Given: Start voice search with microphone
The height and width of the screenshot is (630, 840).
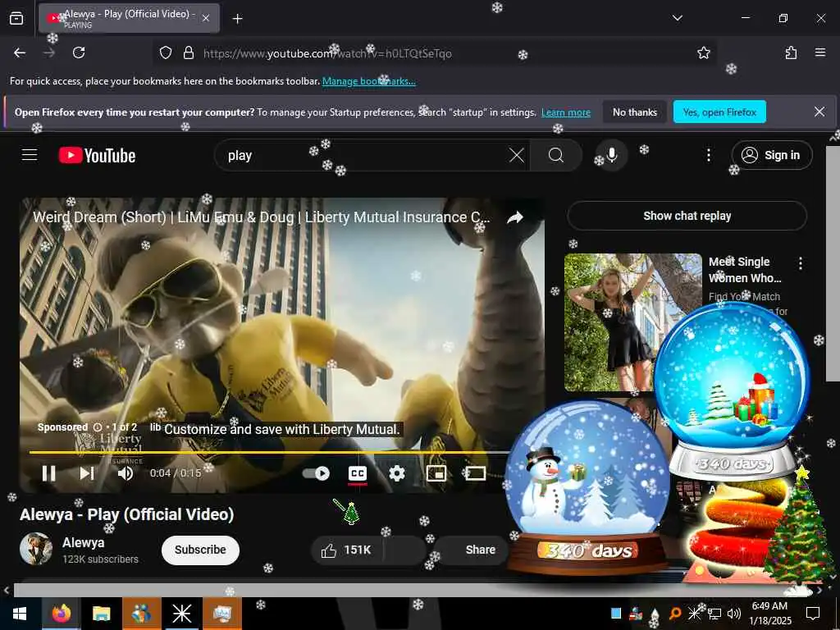Looking at the screenshot, I should pyautogui.click(x=611, y=155).
